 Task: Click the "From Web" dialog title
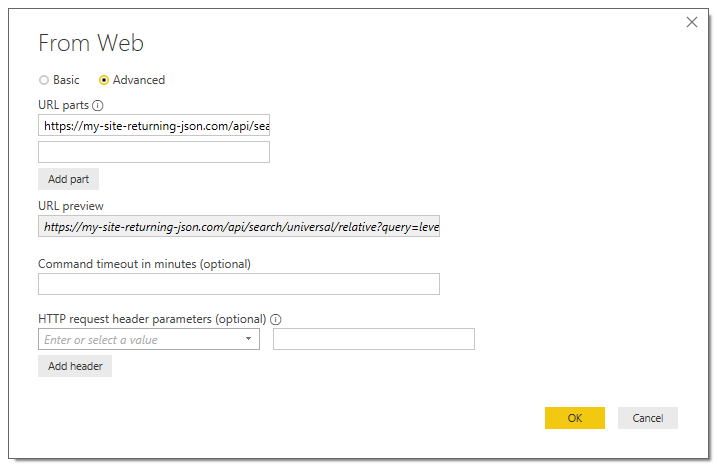[91, 44]
